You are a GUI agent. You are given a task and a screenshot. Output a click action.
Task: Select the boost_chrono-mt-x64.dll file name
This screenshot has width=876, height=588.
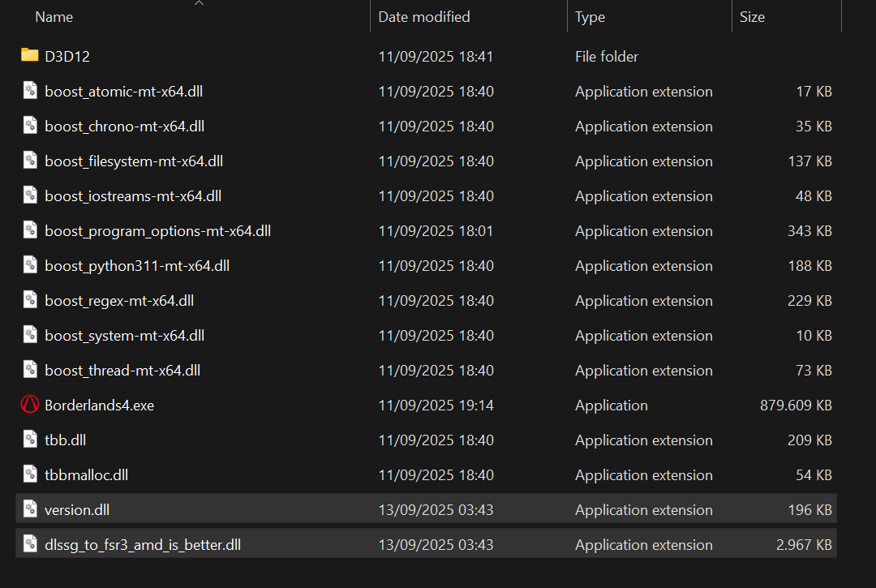[x=124, y=127]
